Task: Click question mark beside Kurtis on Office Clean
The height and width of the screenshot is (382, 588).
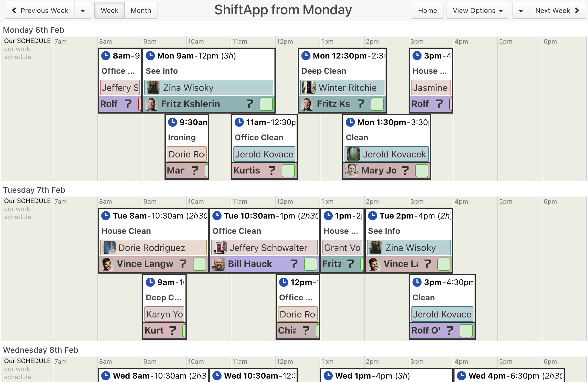Action: click(x=272, y=170)
